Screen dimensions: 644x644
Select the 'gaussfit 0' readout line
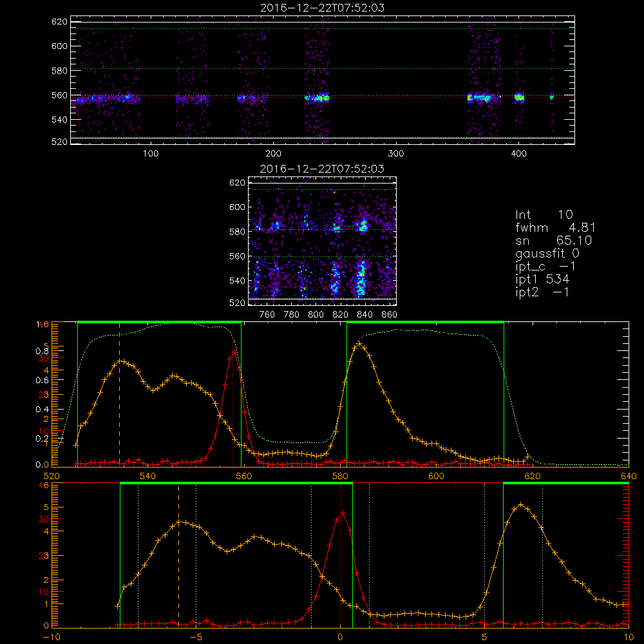pyautogui.click(x=547, y=253)
